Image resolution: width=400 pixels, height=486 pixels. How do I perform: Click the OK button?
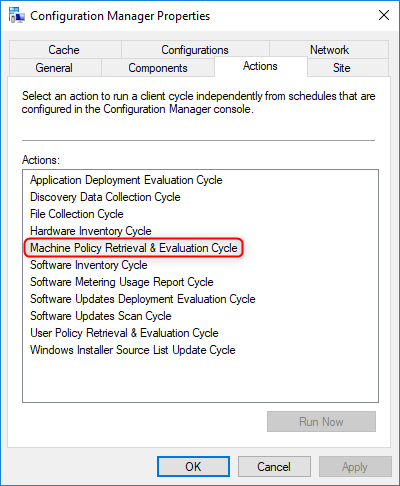tap(193, 467)
